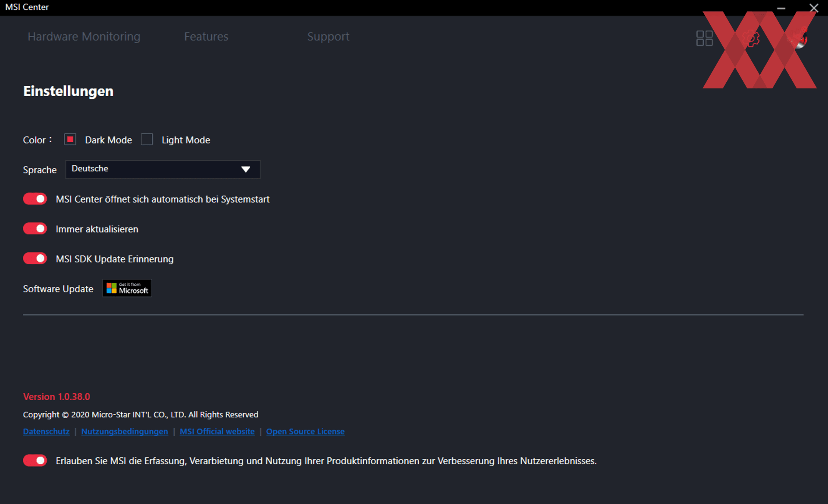Select the Dark Mode checkbox
Screen dimensions: 828x504
70,139
